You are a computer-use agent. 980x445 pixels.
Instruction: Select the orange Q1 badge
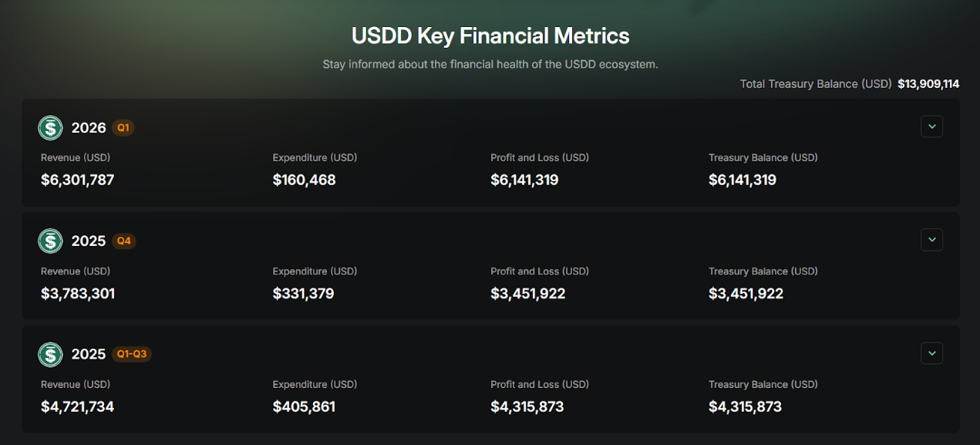coord(123,128)
